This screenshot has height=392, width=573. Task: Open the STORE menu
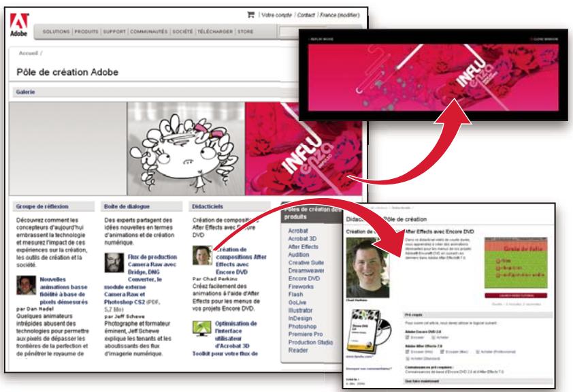(x=245, y=32)
